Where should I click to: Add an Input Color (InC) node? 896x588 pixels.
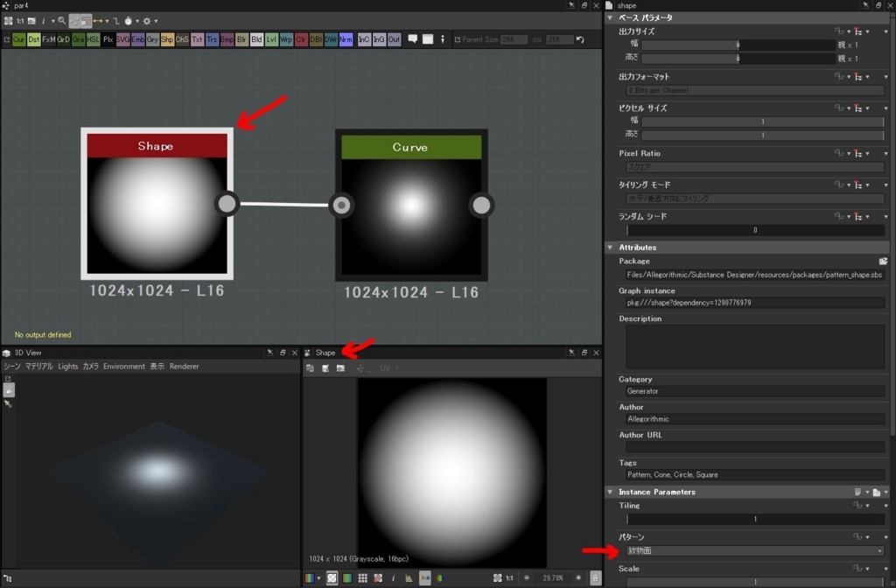364,39
